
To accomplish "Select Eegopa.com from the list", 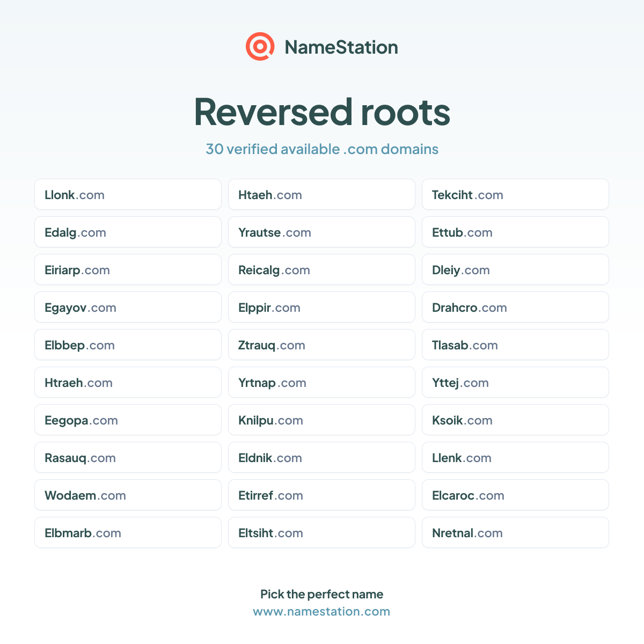I will click(128, 420).
